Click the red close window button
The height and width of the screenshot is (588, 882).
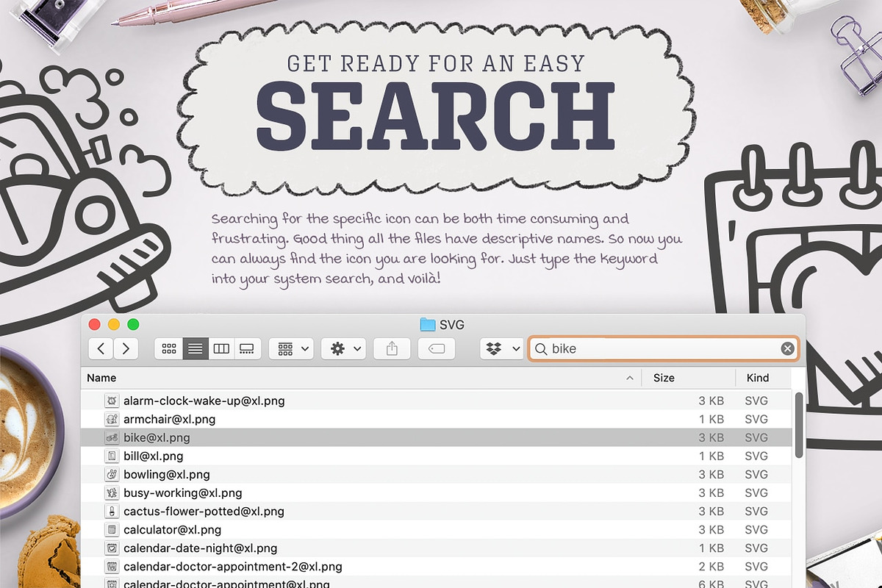94,324
